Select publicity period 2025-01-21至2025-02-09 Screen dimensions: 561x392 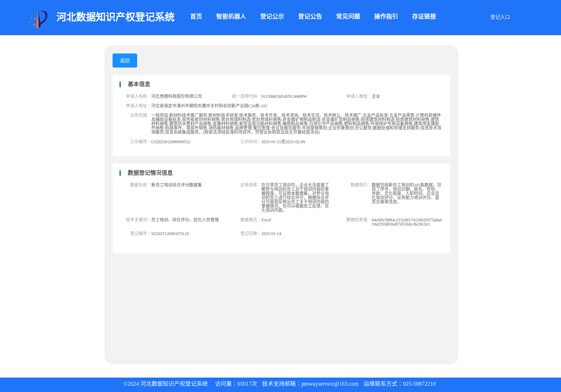283,142
